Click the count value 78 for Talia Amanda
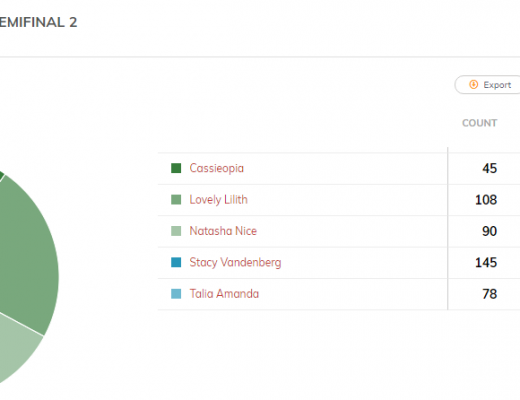This screenshot has height=400, width=520. [x=490, y=294]
